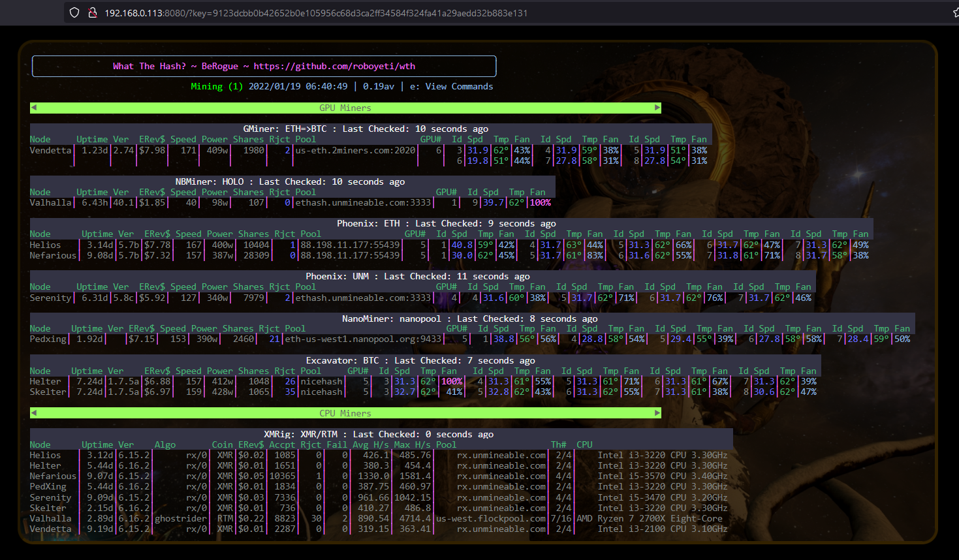Click left arrow on GPU Miners bar
Viewport: 959px width, 560px height.
[34, 108]
